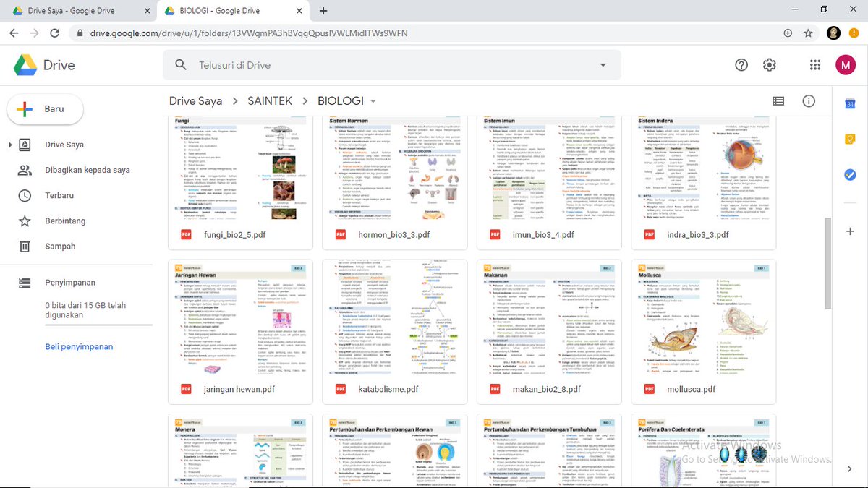The height and width of the screenshot is (488, 868).
Task: Click Monera document thumbnail
Action: click(240, 451)
